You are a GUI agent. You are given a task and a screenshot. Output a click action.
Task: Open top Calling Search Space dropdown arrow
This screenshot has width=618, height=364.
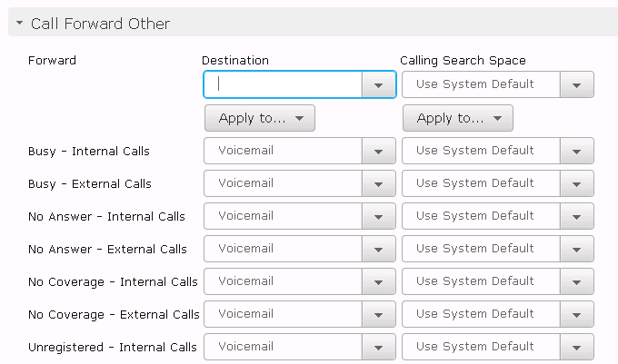(576, 84)
